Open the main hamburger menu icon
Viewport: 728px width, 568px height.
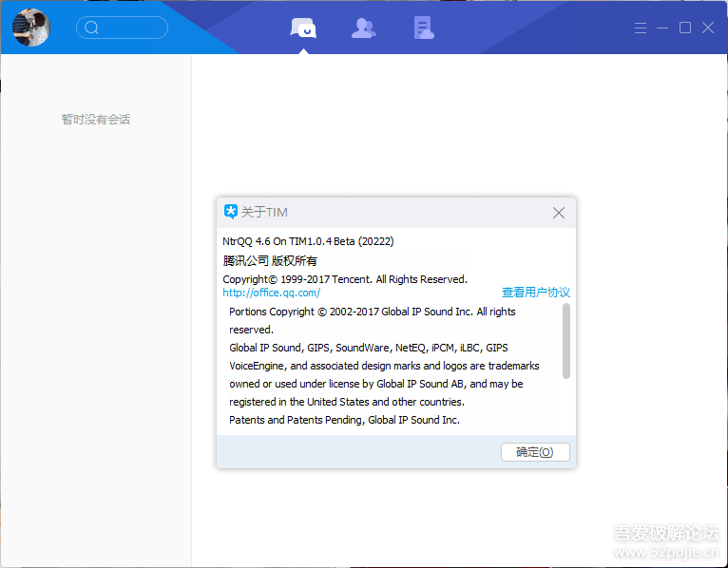point(641,28)
